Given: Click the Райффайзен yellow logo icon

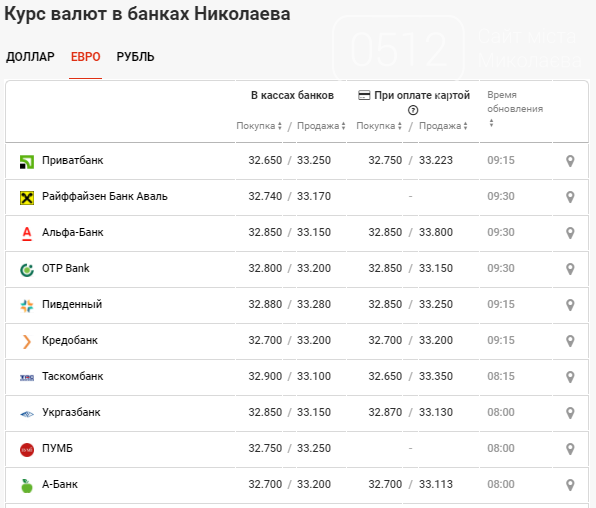Looking at the screenshot, I should [27, 198].
